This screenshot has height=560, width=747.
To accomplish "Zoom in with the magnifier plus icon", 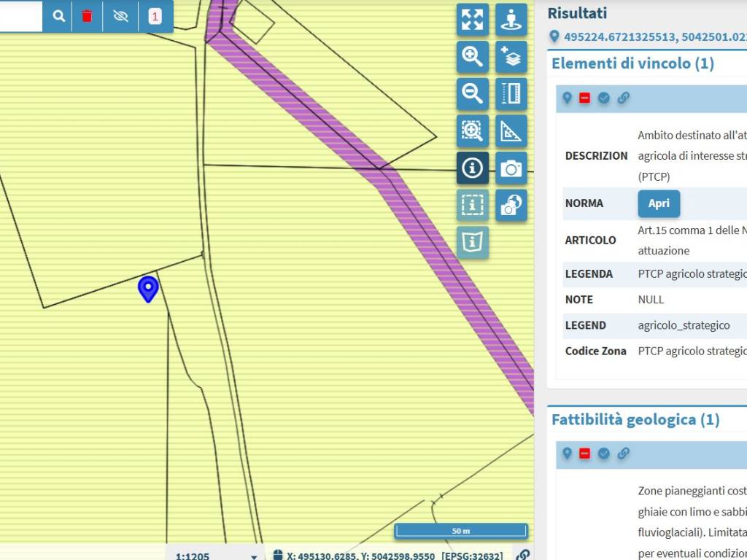I will click(472, 57).
